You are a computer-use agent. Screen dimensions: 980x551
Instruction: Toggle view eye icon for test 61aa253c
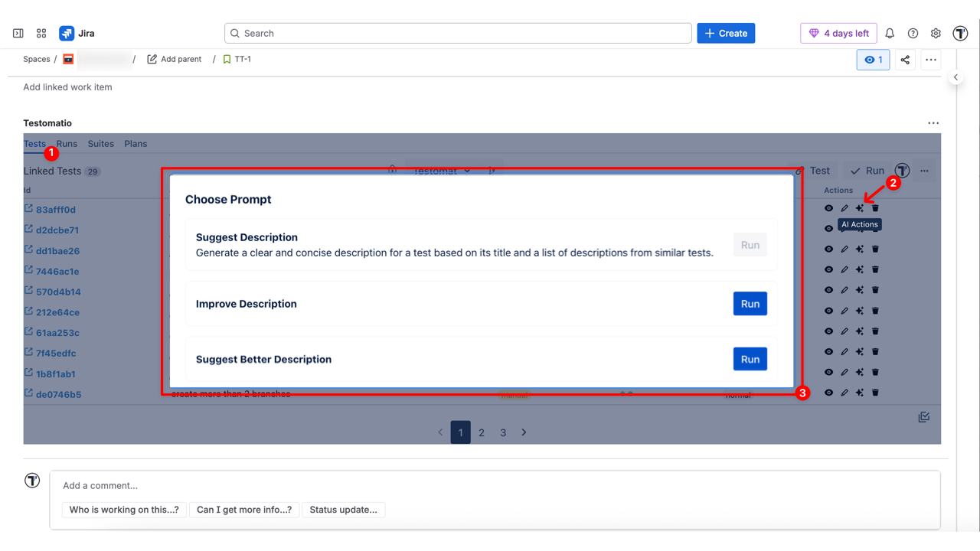coord(828,331)
